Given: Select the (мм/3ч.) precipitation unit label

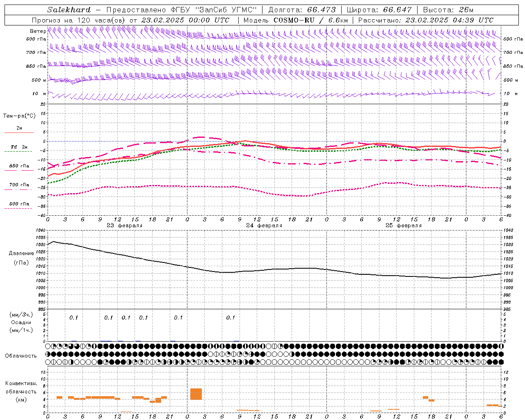Looking at the screenshot, I should point(21,315).
